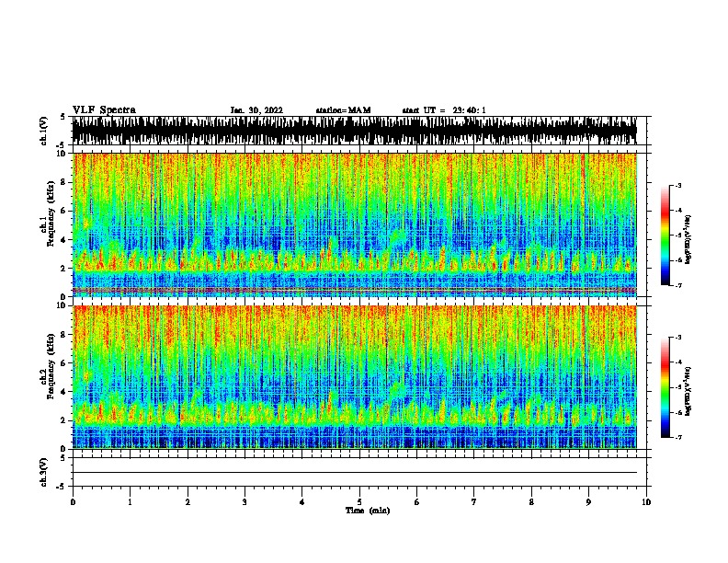Click the ch.1 colorbar 'log(PSD)' label
The height and width of the screenshot is (563, 728).
[688, 239]
